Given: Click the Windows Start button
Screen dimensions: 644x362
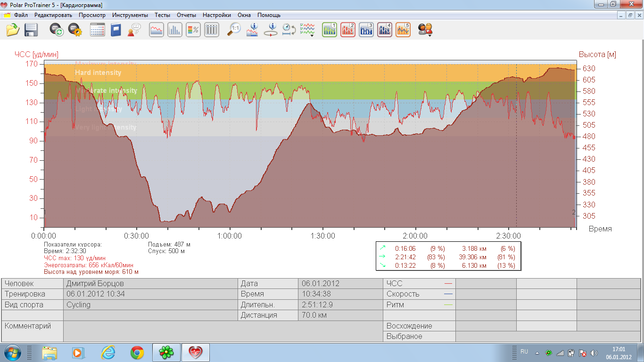Looking at the screenshot, I should pos(12,353).
